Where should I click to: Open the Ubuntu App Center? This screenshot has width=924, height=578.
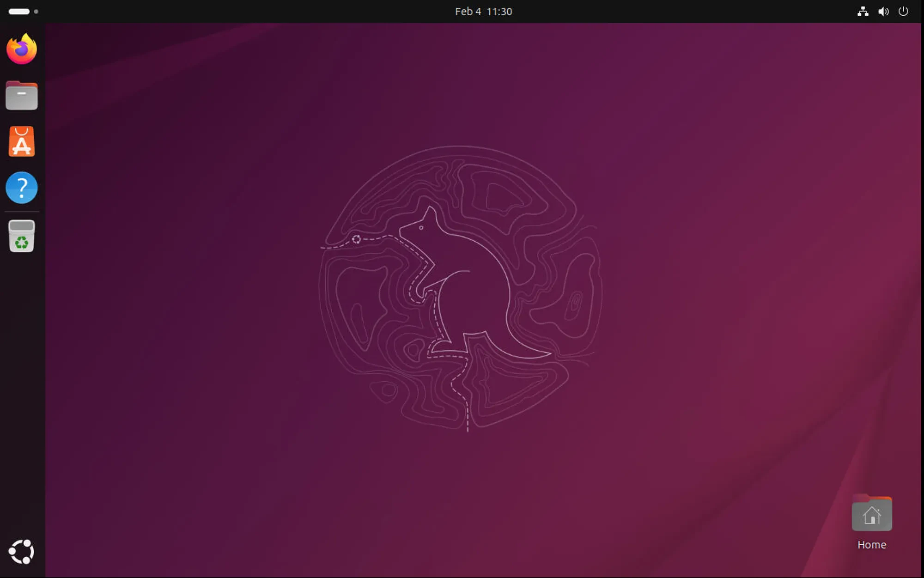21,141
